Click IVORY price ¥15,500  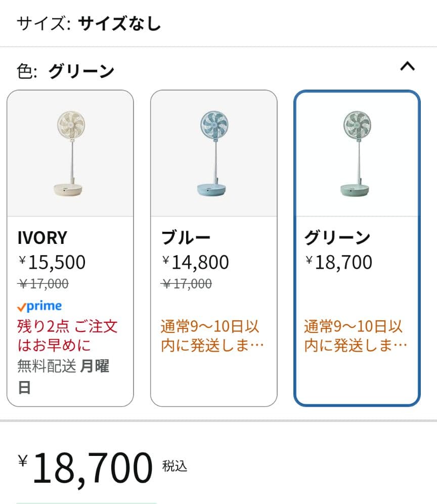click(x=52, y=262)
